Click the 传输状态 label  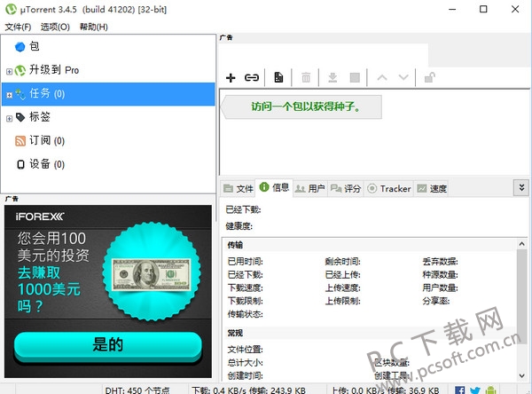click(x=245, y=314)
